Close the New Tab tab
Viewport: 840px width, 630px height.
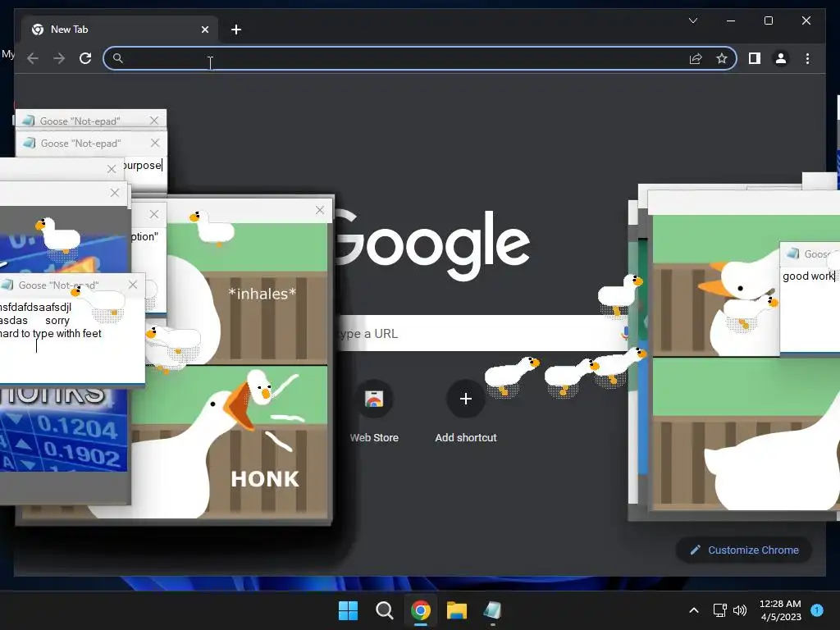204,30
